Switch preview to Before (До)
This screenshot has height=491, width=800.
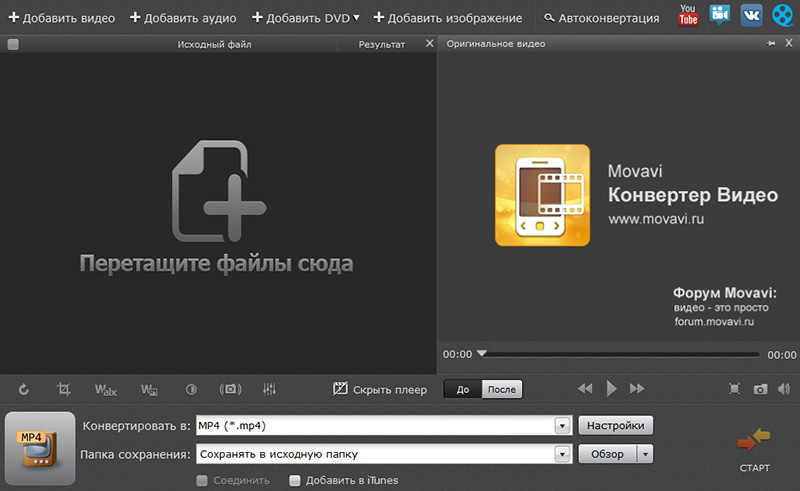click(x=463, y=389)
